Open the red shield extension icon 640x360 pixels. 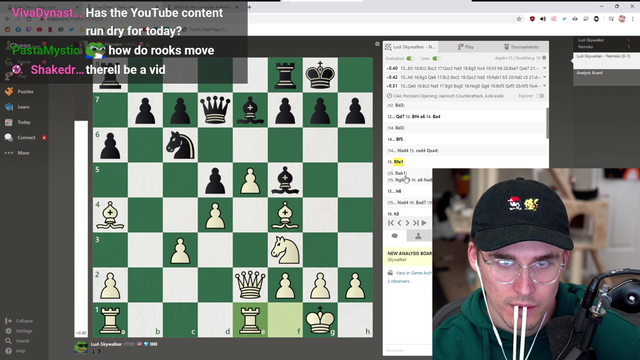coord(532,19)
